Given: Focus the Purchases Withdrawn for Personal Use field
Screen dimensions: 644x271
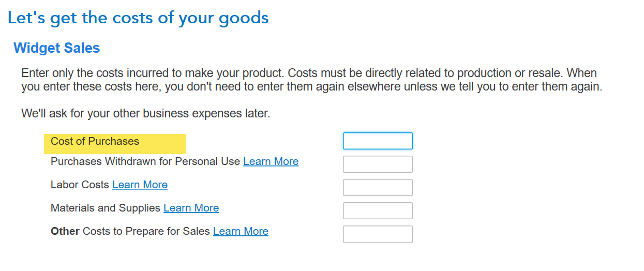Looking at the screenshot, I should click(x=378, y=164).
